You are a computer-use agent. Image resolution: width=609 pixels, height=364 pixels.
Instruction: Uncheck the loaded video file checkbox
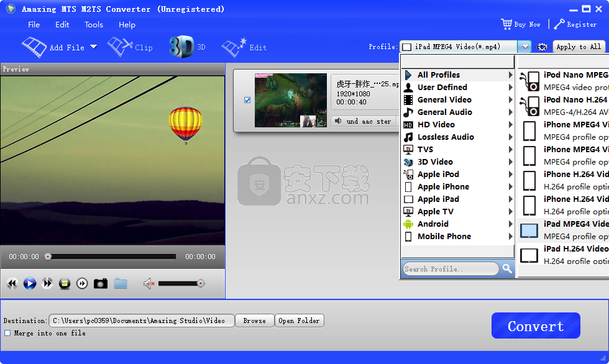(x=247, y=100)
